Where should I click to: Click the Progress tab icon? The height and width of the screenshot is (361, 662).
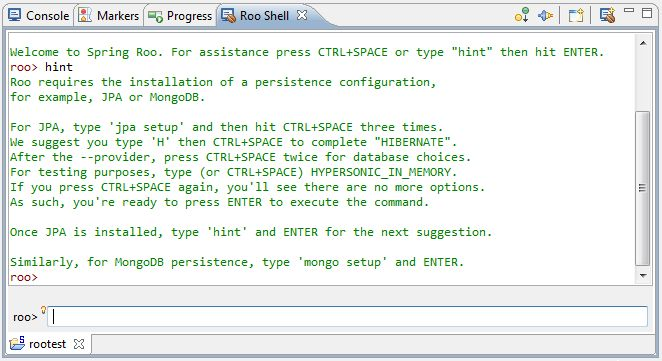(x=155, y=16)
